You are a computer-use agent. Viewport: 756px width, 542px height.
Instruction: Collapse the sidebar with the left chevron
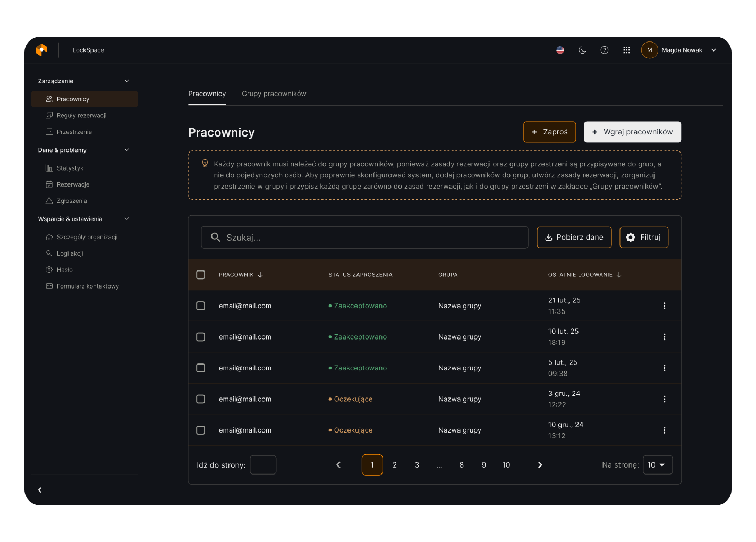40,490
